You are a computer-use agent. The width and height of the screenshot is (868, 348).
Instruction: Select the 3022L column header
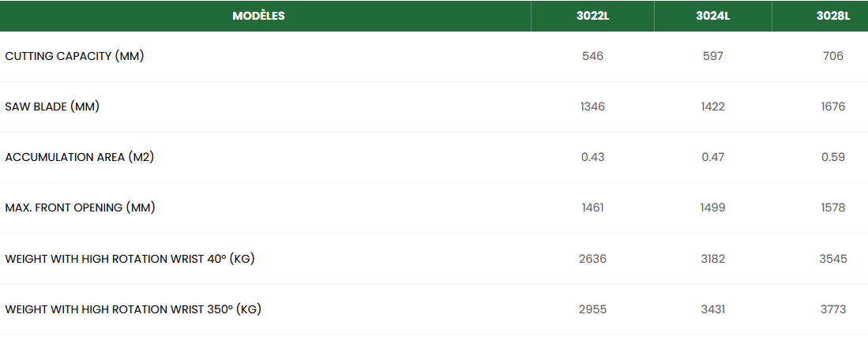tap(592, 16)
